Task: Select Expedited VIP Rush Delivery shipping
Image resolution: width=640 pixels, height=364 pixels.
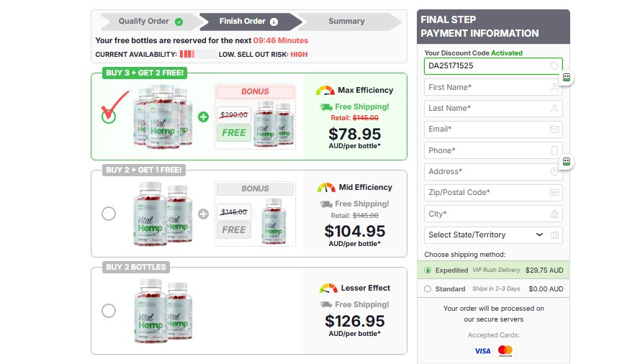Action: coord(428,270)
